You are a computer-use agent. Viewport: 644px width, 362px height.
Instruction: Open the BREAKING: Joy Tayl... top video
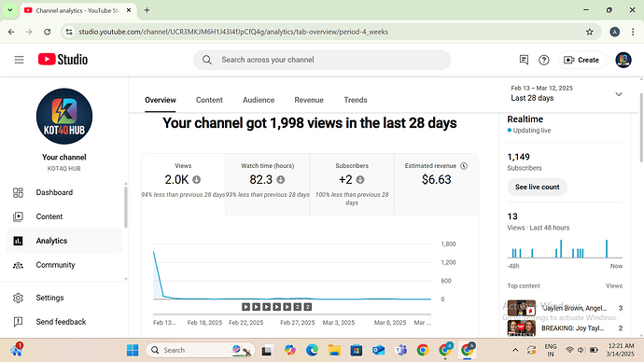pyautogui.click(x=572, y=327)
